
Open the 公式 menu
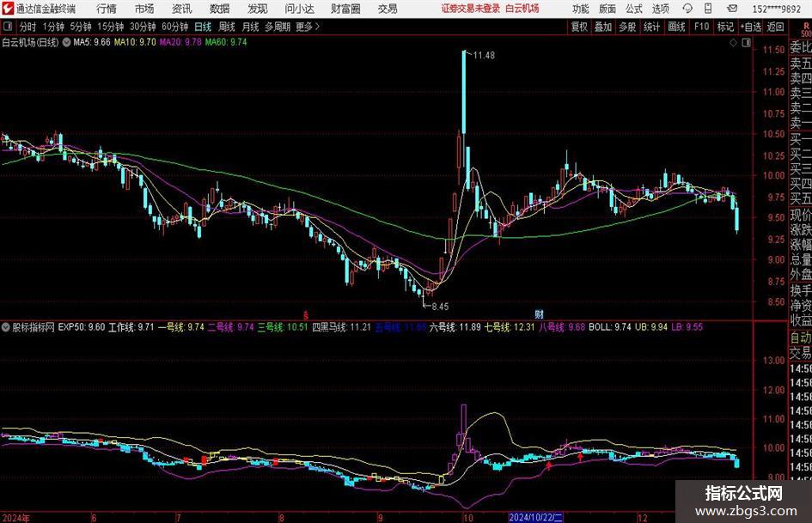634,9
